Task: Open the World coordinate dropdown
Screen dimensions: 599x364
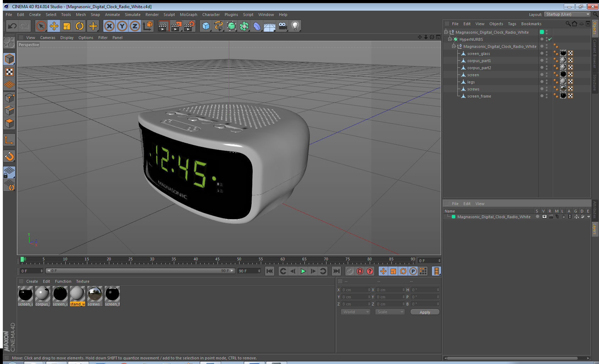Action: tap(356, 312)
